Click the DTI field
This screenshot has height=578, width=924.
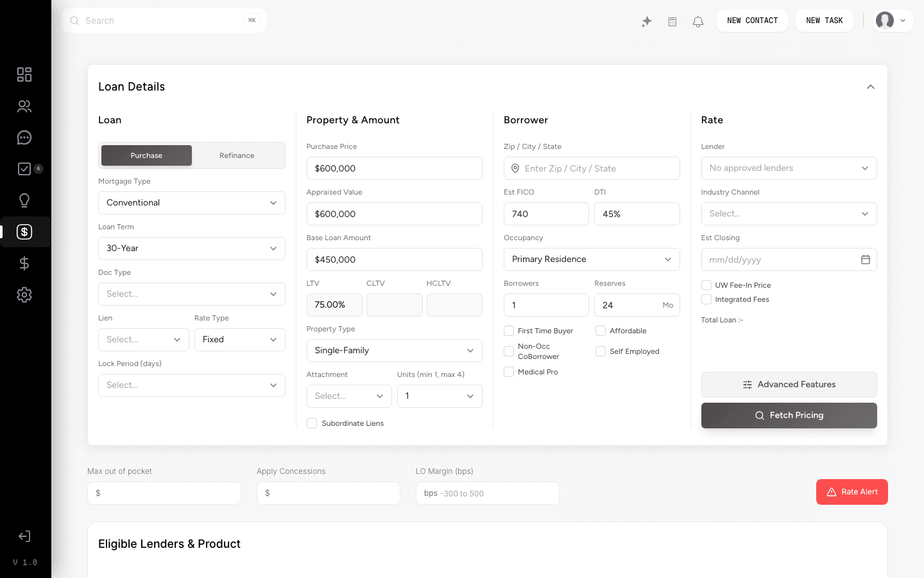pos(637,214)
